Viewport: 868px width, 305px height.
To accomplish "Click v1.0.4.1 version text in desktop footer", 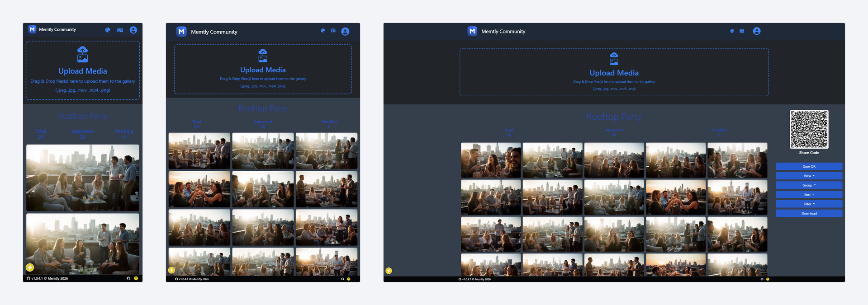I will (x=467, y=279).
